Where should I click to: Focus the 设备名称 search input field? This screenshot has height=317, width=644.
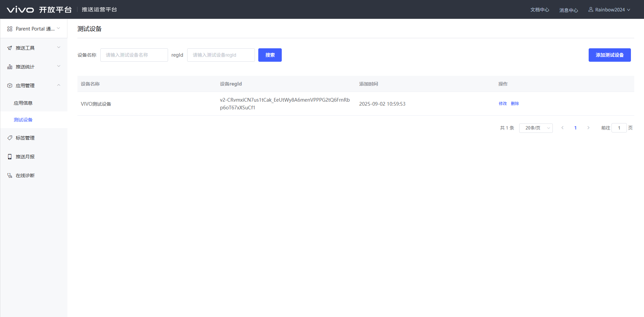pos(134,55)
